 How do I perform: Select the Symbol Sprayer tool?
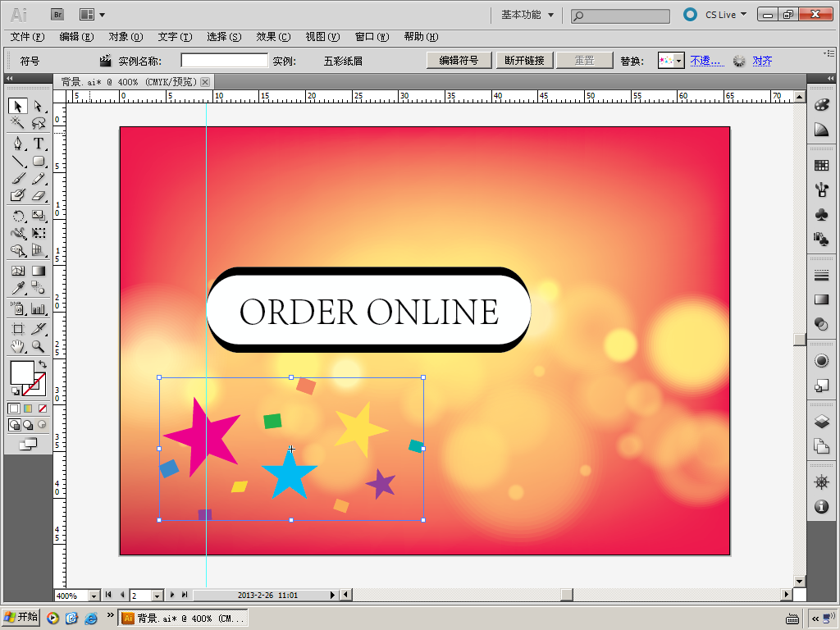(x=18, y=308)
